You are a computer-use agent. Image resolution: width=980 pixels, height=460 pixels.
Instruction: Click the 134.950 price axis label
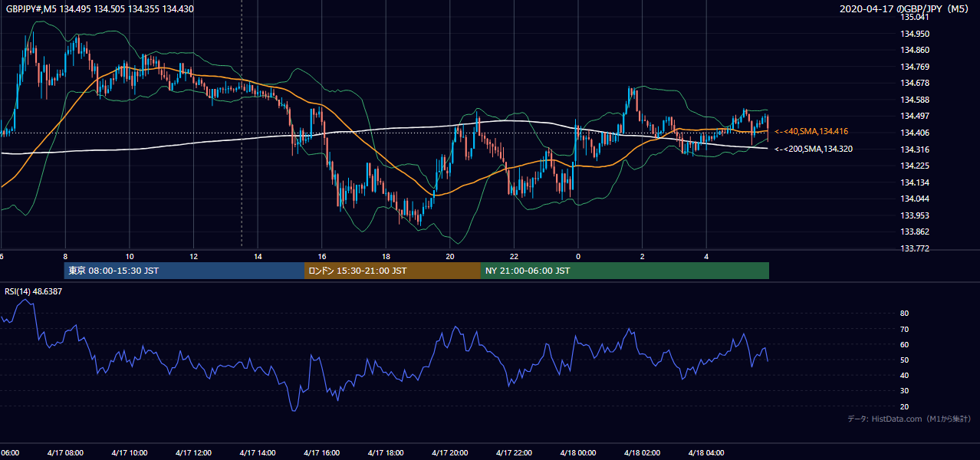point(915,34)
